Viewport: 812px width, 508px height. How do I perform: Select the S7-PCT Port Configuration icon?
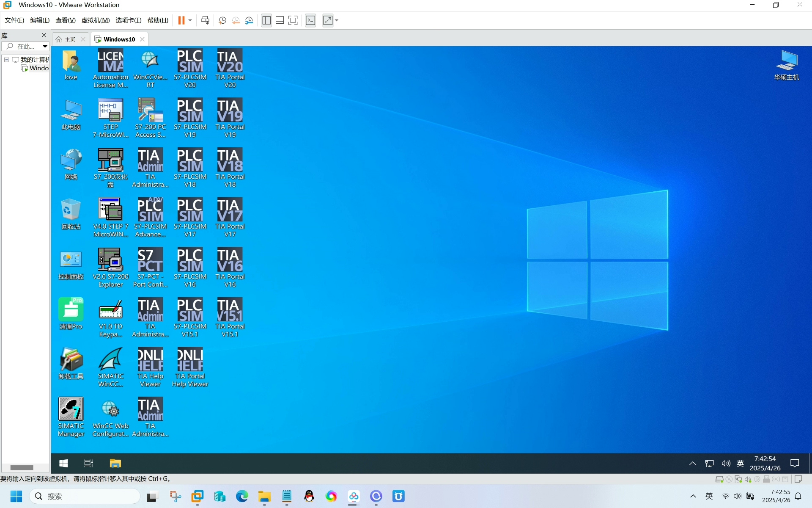(150, 268)
